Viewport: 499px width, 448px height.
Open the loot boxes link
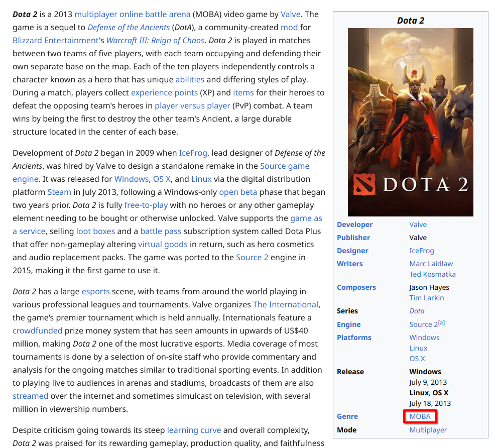pyautogui.click(x=95, y=231)
